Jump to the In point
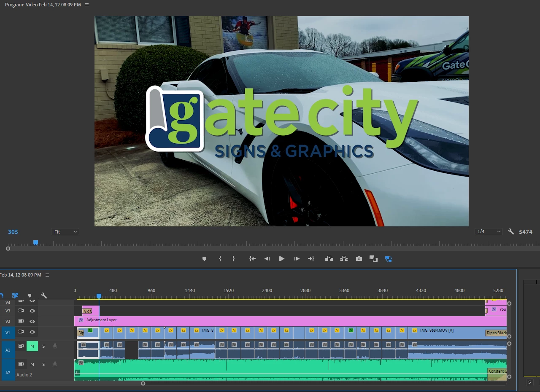This screenshot has width=540, height=392. pos(252,259)
